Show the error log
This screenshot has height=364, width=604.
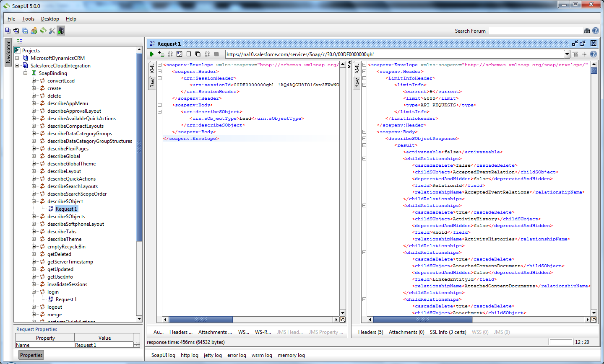point(237,355)
